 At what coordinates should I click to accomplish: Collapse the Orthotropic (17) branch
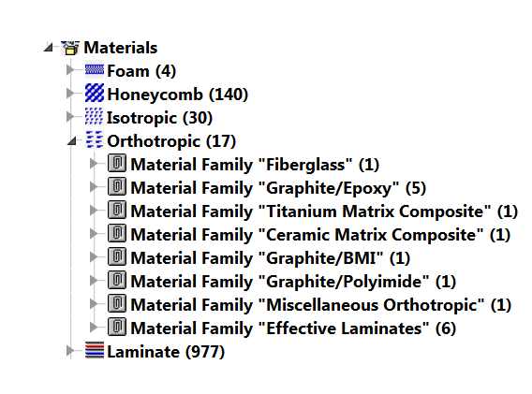[71, 140]
